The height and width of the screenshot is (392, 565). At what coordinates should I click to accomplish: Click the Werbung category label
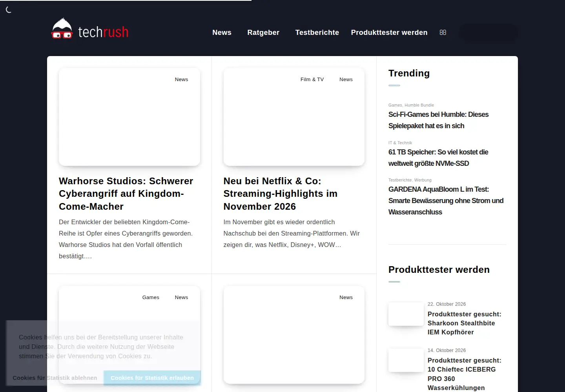coord(423,180)
